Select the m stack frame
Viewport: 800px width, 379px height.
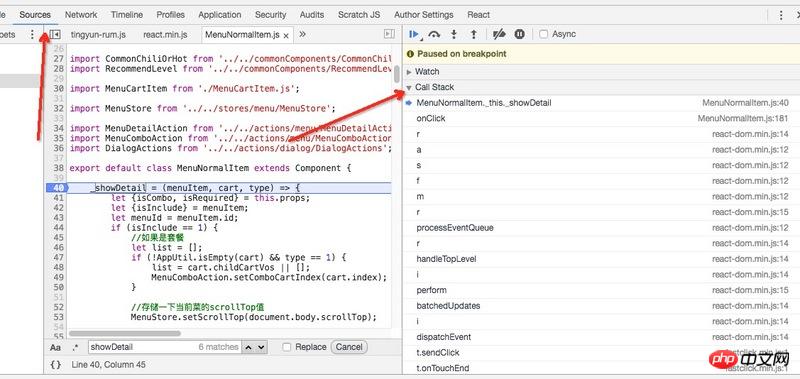(x=601, y=197)
